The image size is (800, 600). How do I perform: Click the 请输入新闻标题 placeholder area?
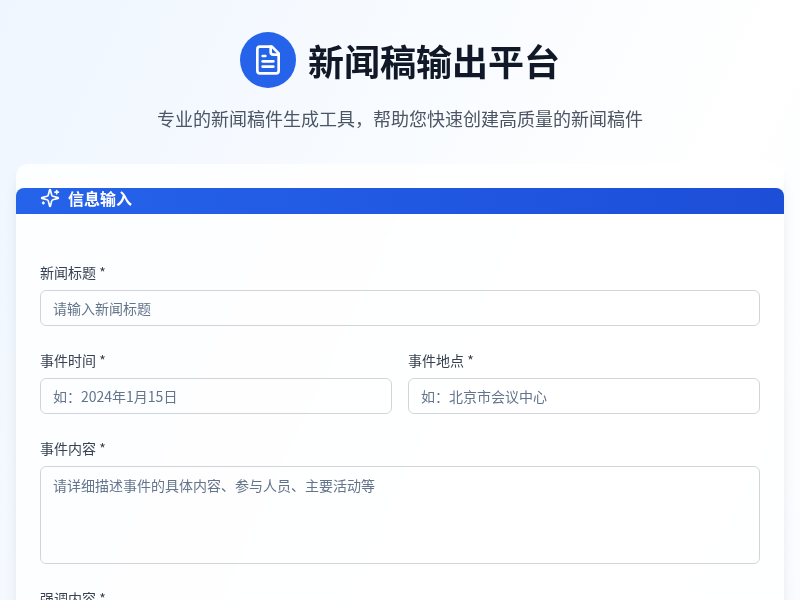click(100, 308)
